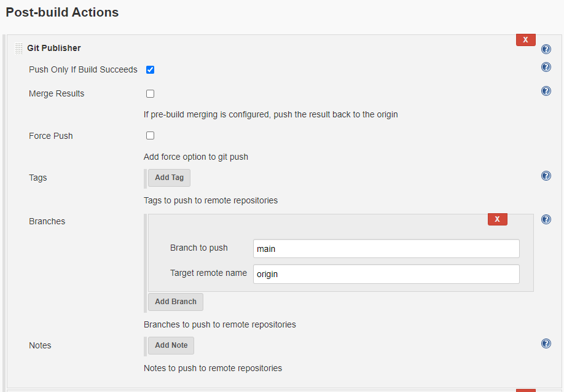
Task: Show help for the Tags option
Action: [546, 176]
